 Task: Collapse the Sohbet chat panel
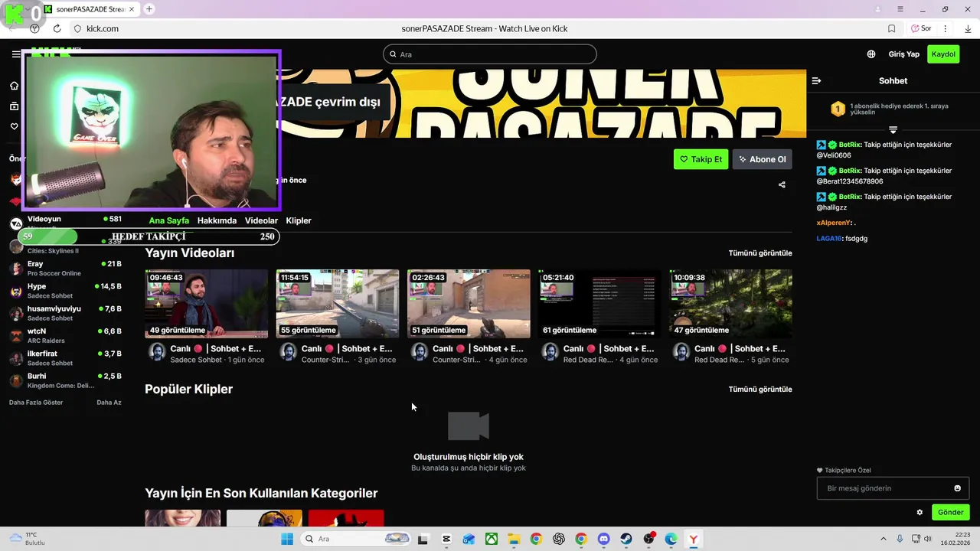[816, 80]
